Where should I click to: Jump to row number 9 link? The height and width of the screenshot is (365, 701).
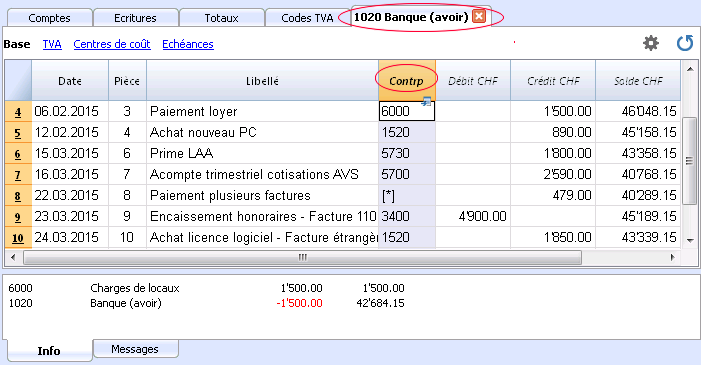[18, 216]
